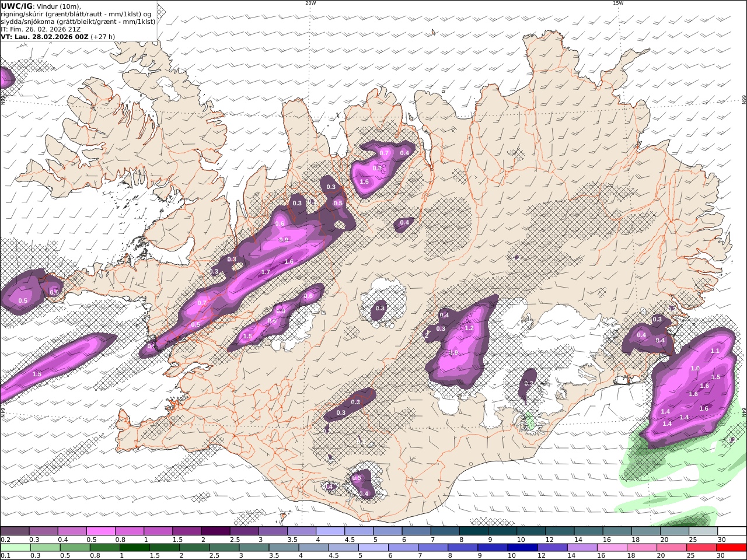Screen dimensions: 747x560
Task: Click the 1.0 precipitation value offshore east
Action: [694, 369]
